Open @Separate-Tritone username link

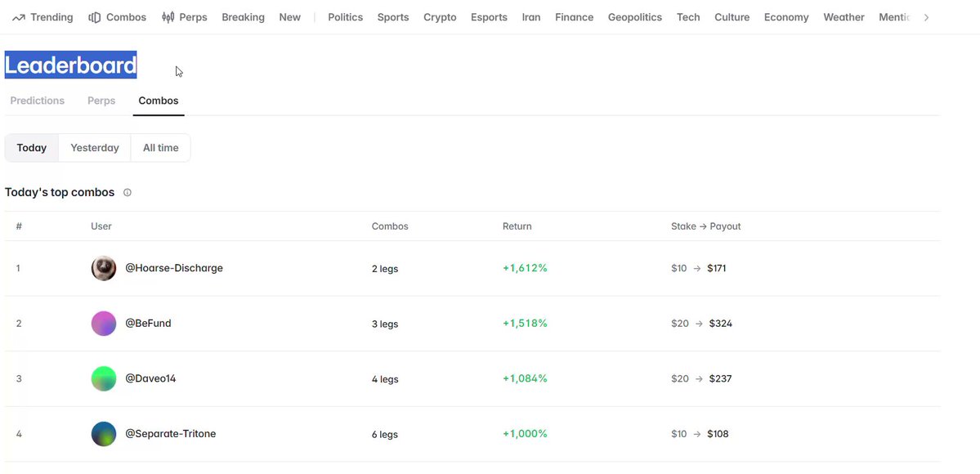[x=171, y=434]
